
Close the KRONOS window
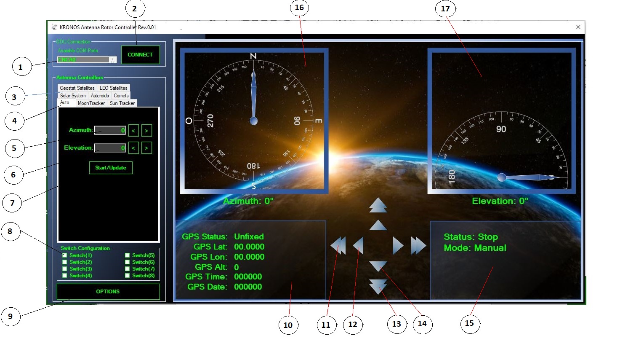pyautogui.click(x=578, y=27)
